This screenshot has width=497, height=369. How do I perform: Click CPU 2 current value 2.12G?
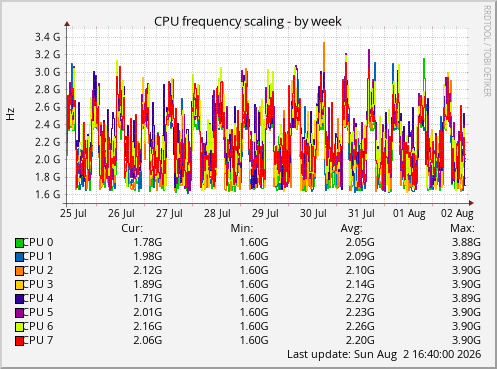[x=148, y=270]
